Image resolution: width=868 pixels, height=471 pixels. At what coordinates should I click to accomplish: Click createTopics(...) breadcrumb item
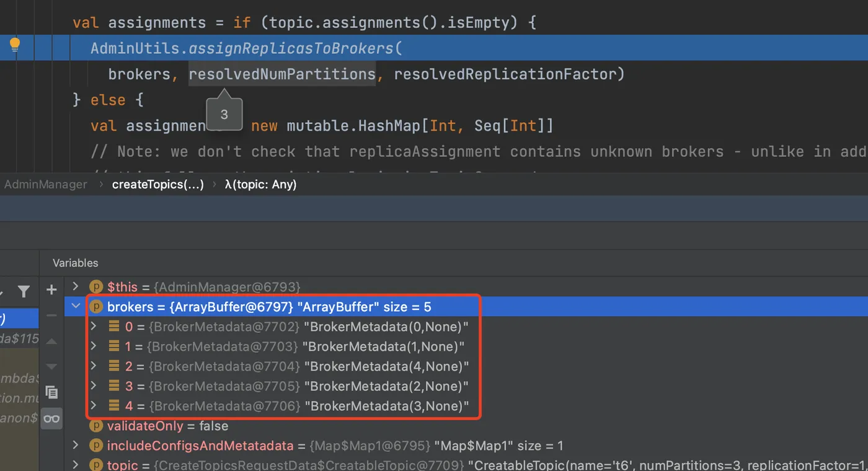coord(157,184)
